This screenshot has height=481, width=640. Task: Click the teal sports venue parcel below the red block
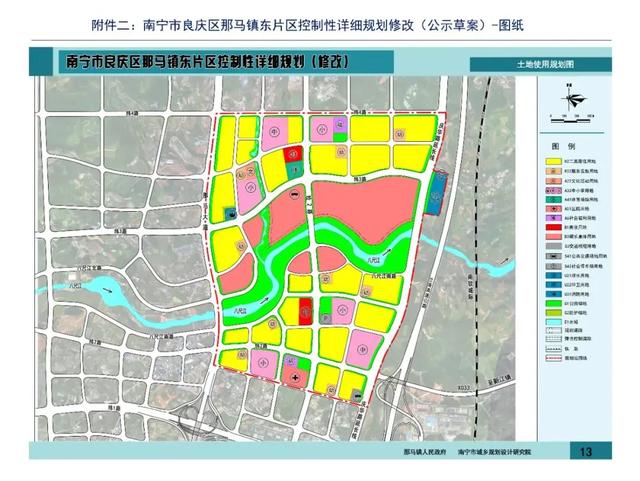tap(293, 170)
